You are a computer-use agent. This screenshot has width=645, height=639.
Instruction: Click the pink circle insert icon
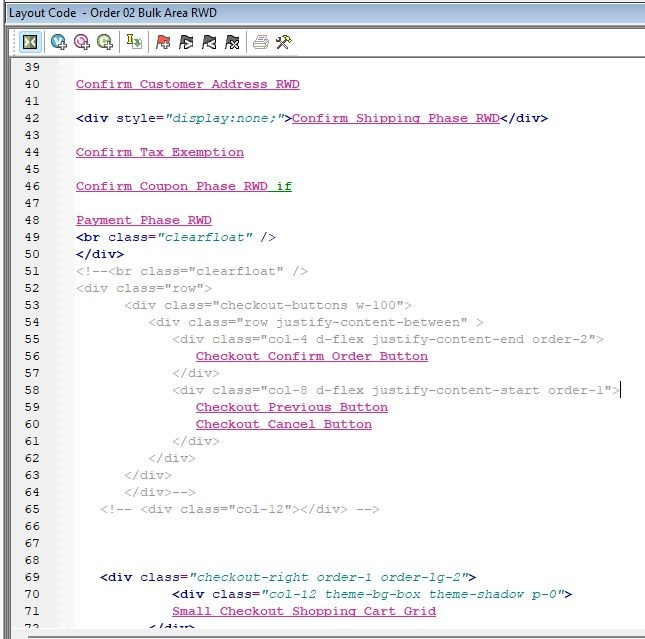click(x=82, y=42)
